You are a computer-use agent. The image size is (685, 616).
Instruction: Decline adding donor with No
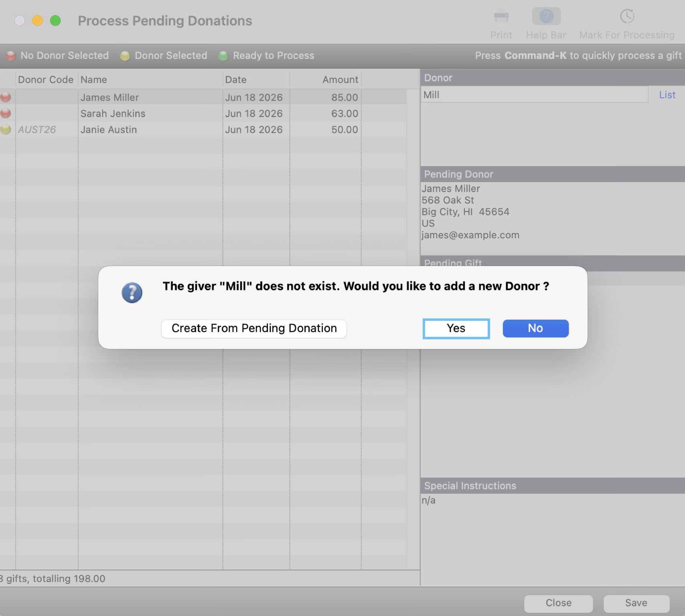click(535, 328)
